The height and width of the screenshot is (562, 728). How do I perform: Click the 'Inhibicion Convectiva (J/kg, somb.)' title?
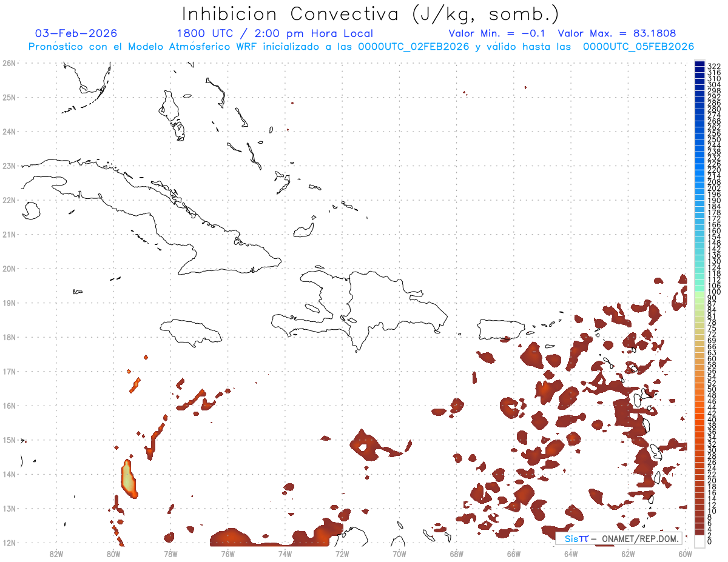[371, 15]
